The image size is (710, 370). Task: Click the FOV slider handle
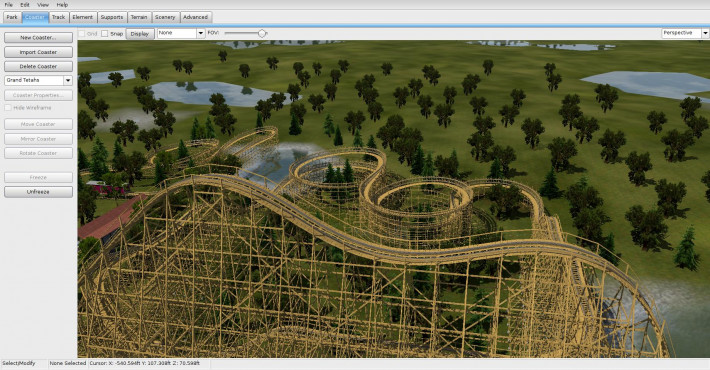(262, 33)
